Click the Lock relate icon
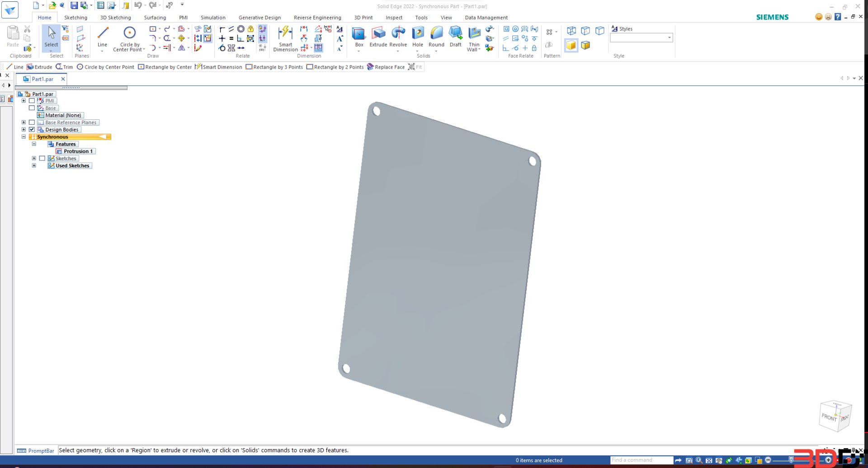The image size is (868, 468). [x=250, y=29]
